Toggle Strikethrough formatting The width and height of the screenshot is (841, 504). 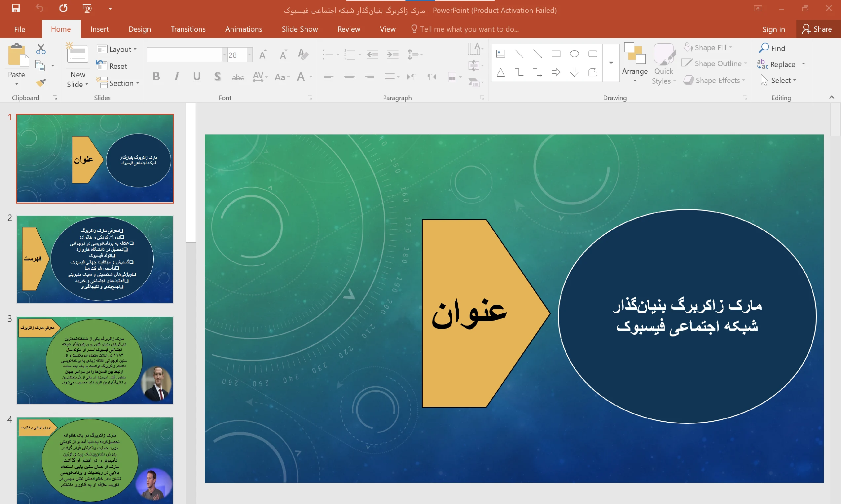click(x=238, y=78)
